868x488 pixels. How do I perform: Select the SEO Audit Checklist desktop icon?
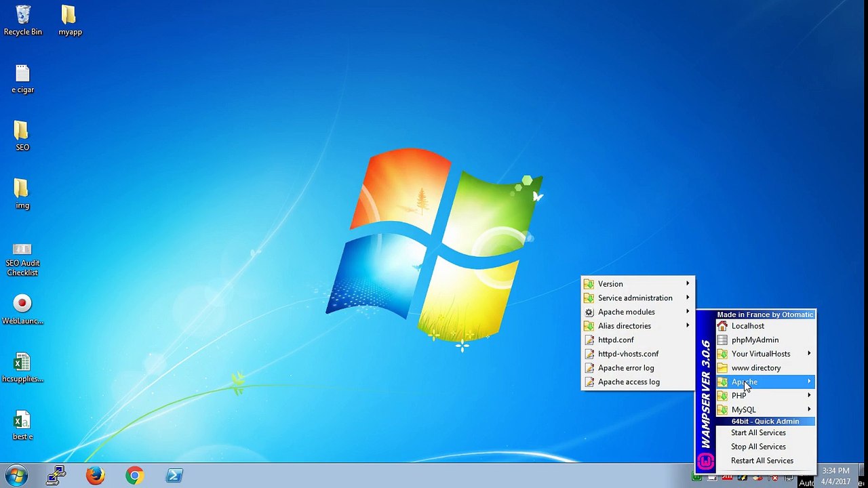(x=22, y=260)
